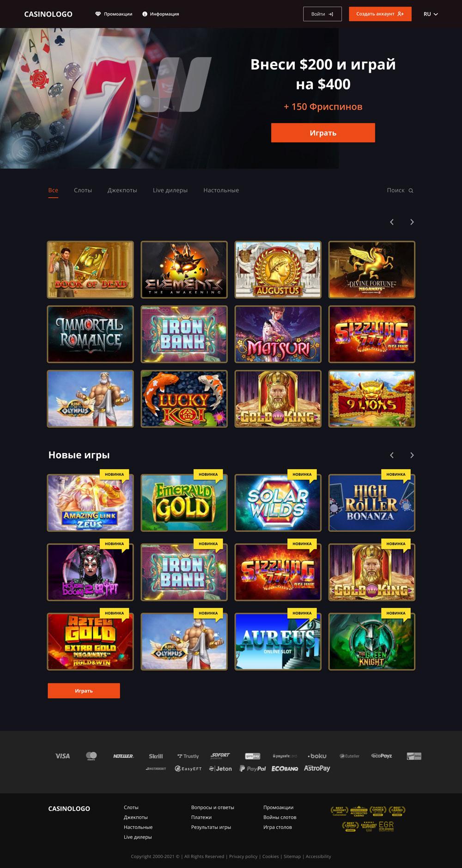The height and width of the screenshot is (868, 462).
Task: Click the Создать аккаунт button
Action: (380, 14)
